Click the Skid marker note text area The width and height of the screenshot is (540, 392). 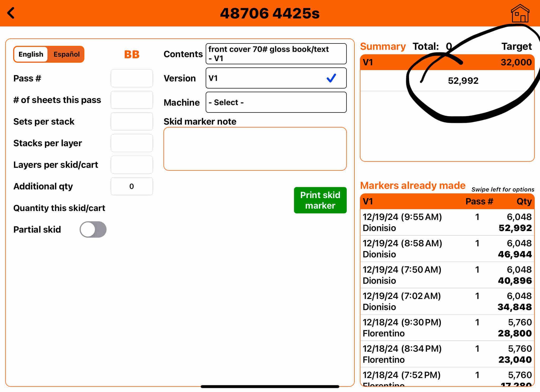click(x=255, y=149)
